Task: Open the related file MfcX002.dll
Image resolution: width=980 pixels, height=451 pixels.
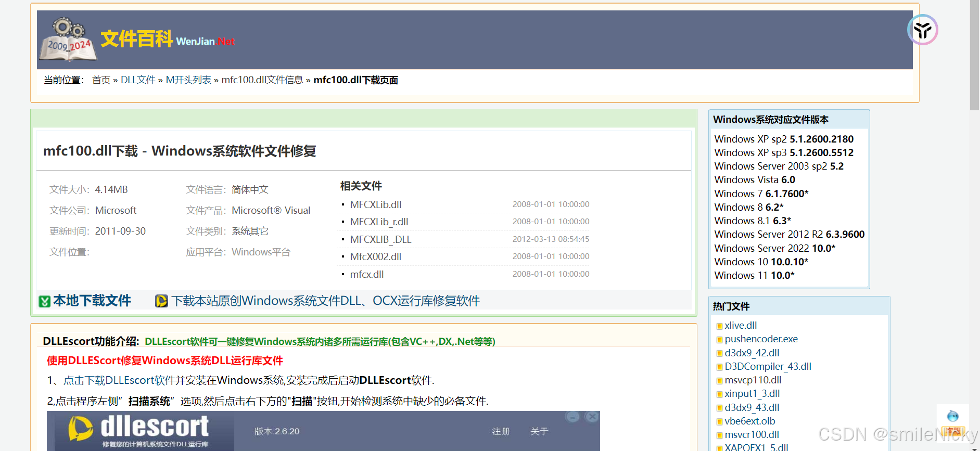Action: (x=376, y=256)
